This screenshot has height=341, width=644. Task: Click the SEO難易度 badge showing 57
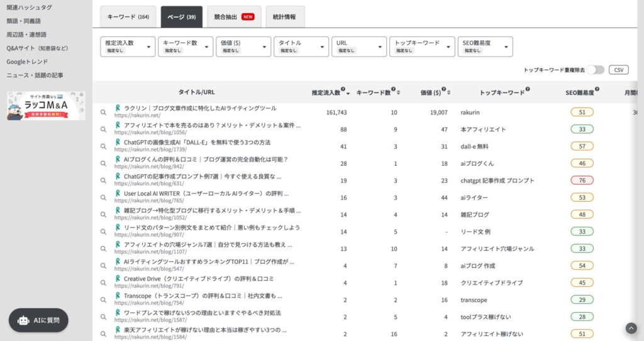[x=582, y=146]
